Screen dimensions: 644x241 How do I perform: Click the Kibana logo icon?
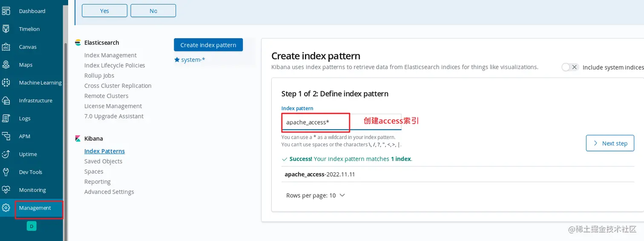tap(78, 139)
